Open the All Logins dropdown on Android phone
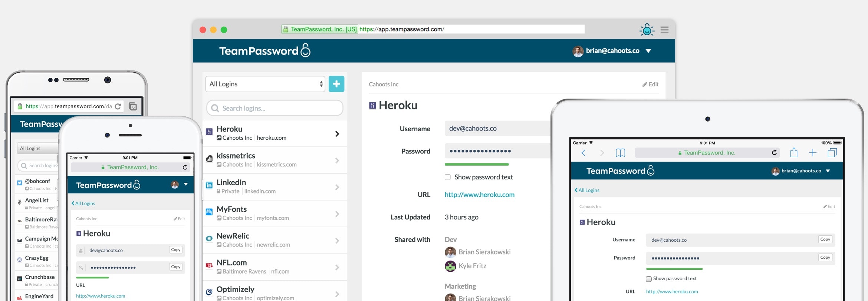The image size is (868, 301). pos(37,148)
